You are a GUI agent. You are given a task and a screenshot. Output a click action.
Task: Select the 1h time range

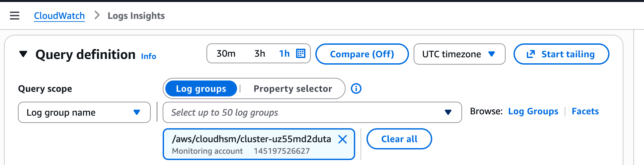click(x=284, y=54)
